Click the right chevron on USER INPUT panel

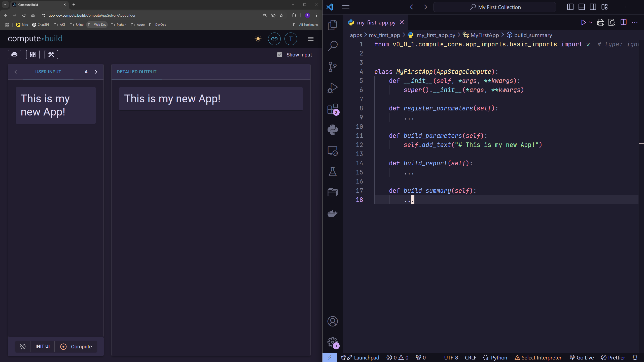96,72
